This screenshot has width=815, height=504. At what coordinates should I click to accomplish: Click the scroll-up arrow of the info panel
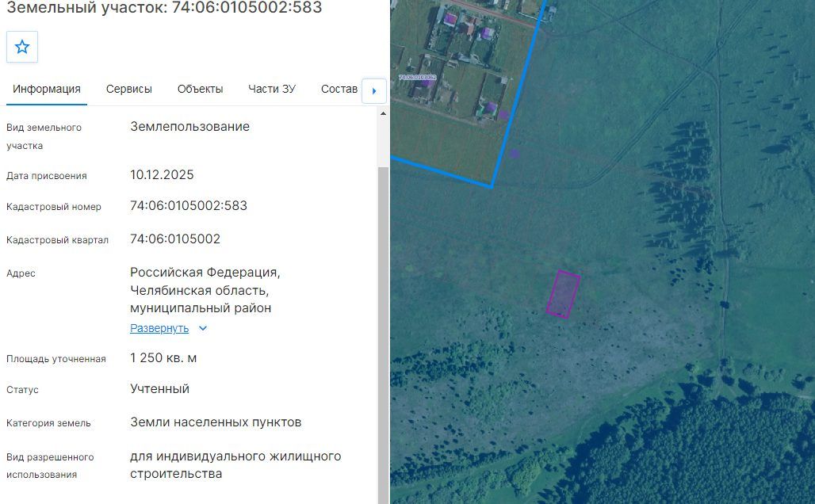coord(383,113)
